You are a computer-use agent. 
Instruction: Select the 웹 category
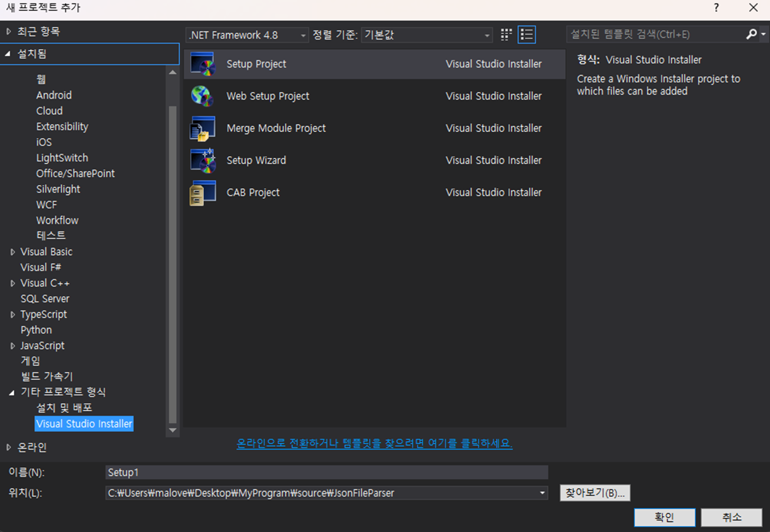pos(41,79)
